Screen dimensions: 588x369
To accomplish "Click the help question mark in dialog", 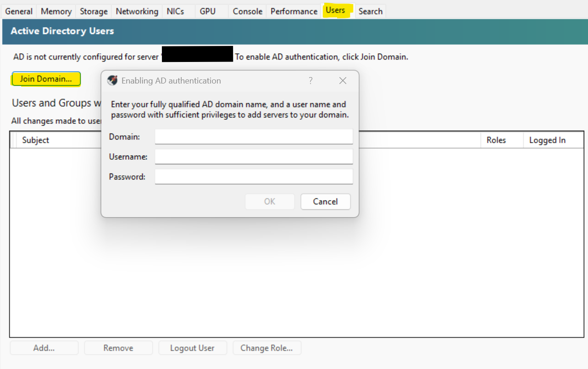I will coord(311,81).
